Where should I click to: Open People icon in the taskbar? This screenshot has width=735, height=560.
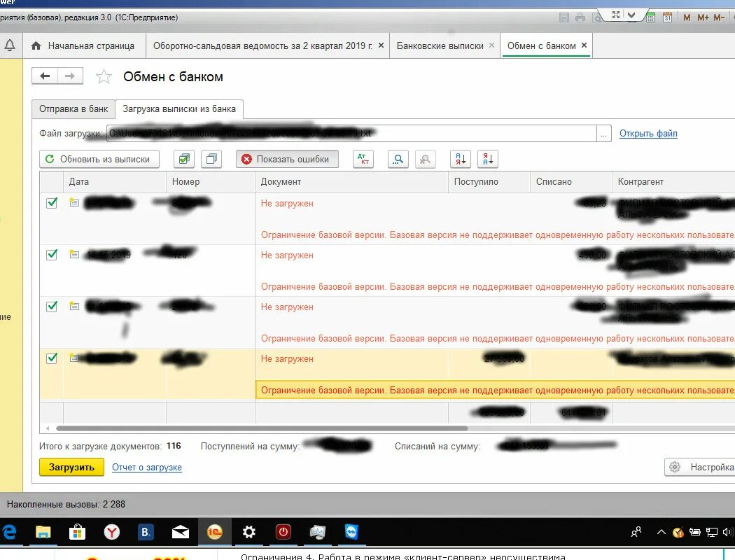click(x=636, y=532)
